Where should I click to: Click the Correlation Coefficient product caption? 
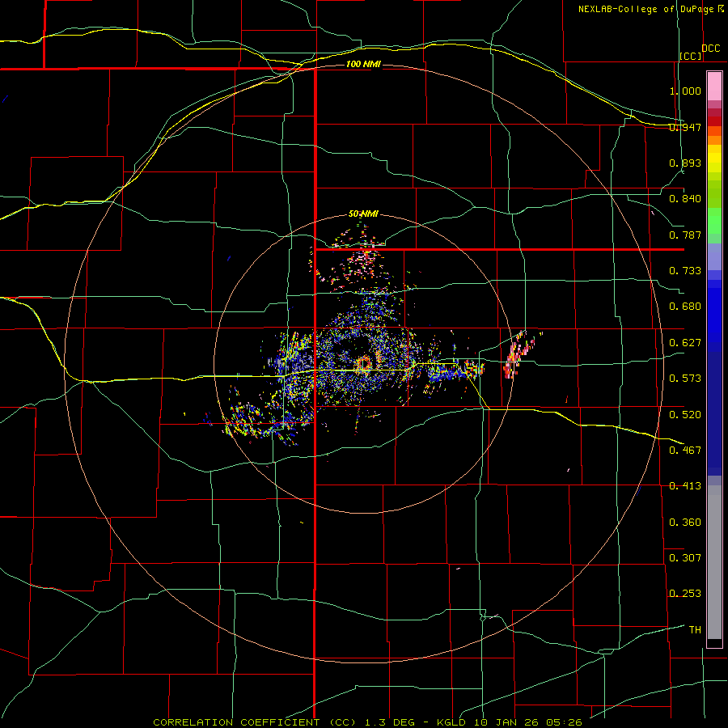(367, 722)
